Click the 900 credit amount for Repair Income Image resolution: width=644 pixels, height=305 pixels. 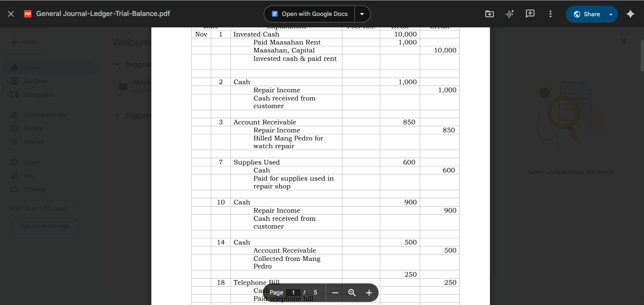[450, 210]
